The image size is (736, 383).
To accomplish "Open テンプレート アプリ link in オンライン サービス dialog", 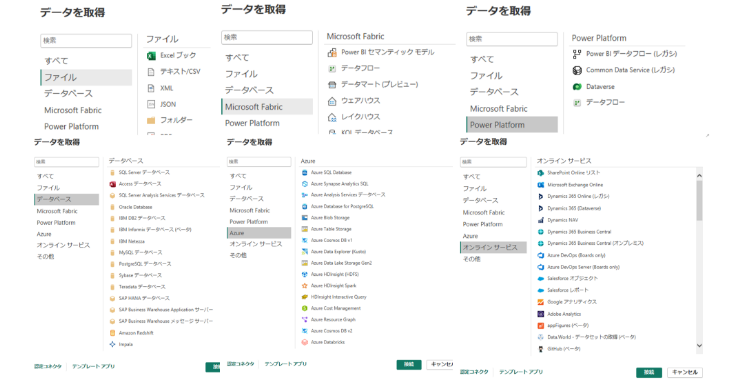I will click(x=521, y=372).
